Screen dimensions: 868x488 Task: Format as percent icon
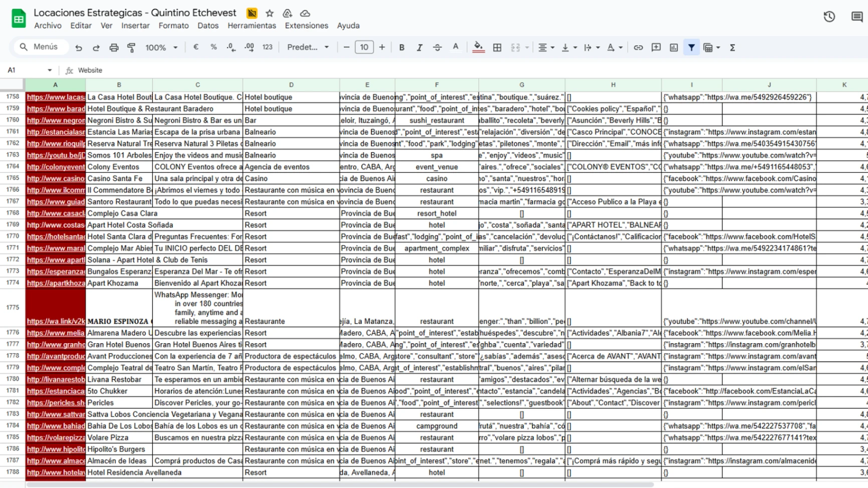click(213, 47)
